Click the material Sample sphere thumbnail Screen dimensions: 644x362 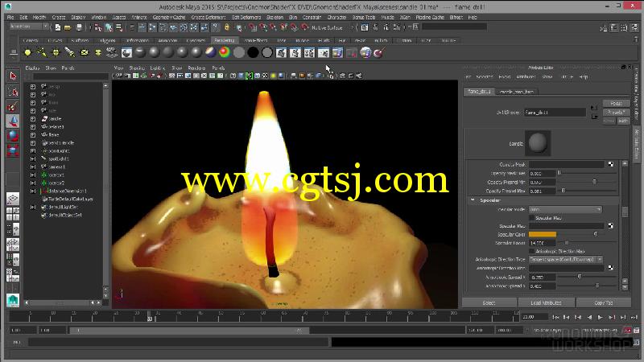pos(538,143)
